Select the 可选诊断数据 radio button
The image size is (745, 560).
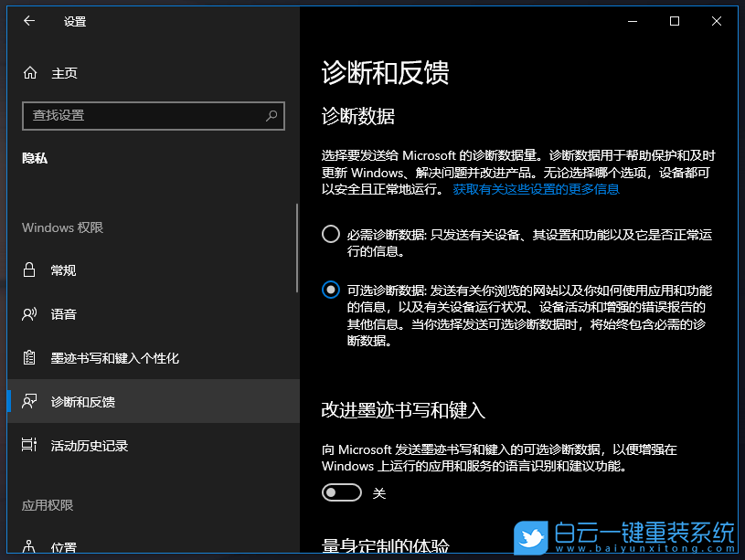point(330,291)
